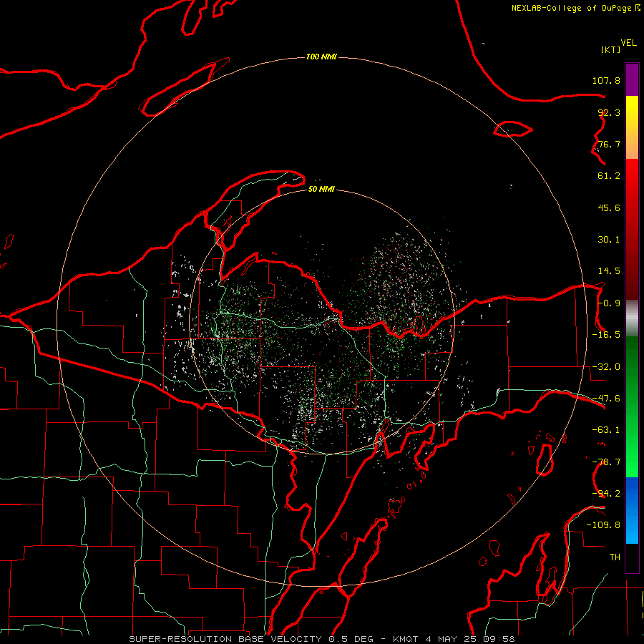Click the -47.6 legend value
The width and height of the screenshot is (644, 644).
click(x=606, y=399)
